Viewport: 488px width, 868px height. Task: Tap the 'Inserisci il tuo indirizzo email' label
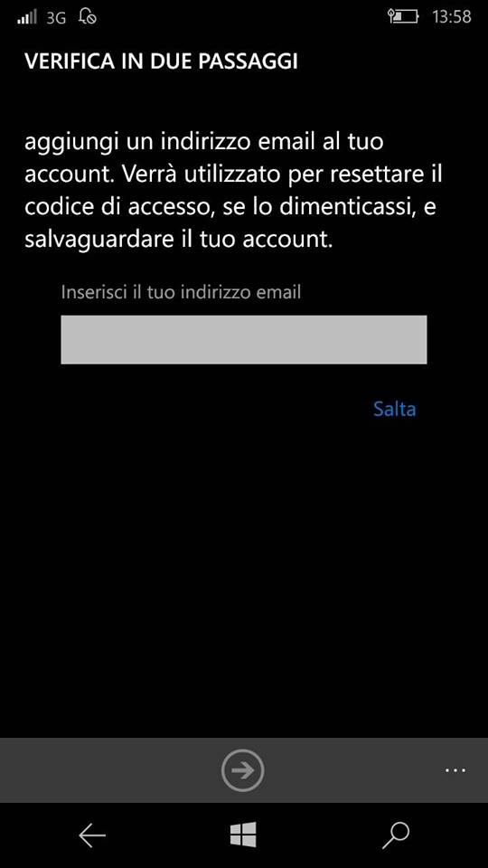point(181,292)
